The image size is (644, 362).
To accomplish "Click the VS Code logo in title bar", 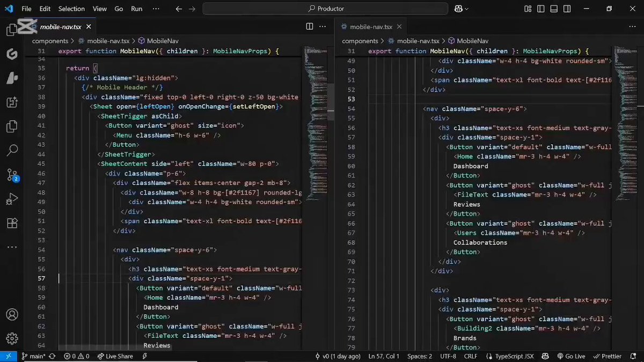I will [9, 9].
